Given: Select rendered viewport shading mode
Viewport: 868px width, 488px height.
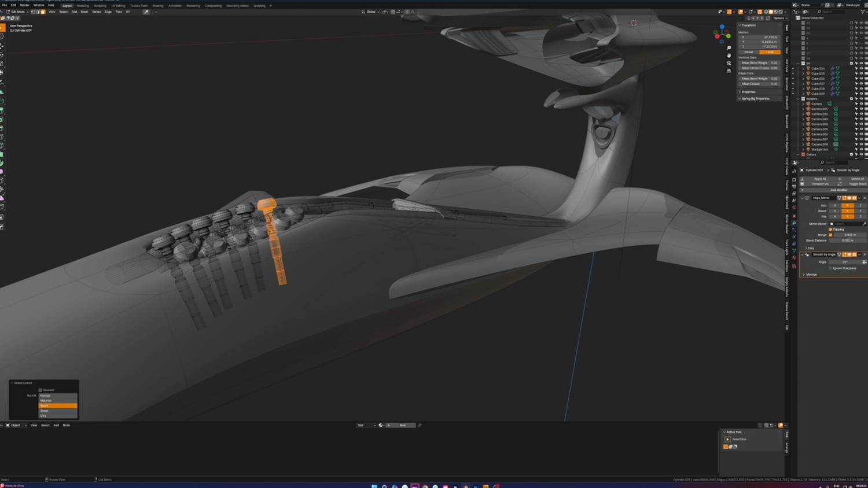Looking at the screenshot, I should tap(781, 12).
